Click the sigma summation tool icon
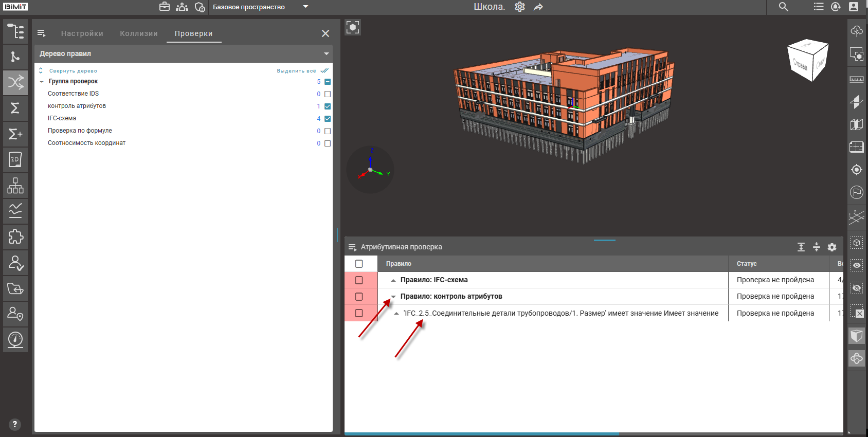 tap(15, 108)
